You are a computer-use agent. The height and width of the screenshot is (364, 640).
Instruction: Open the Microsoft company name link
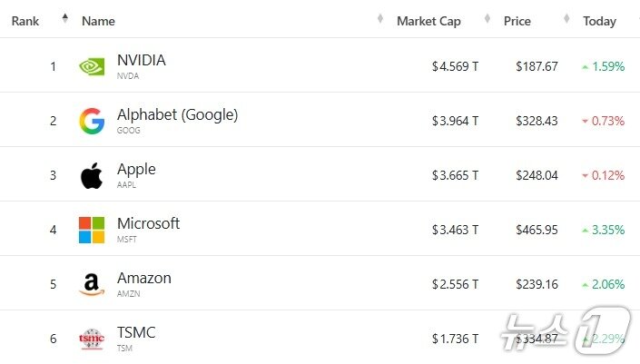[x=148, y=224]
